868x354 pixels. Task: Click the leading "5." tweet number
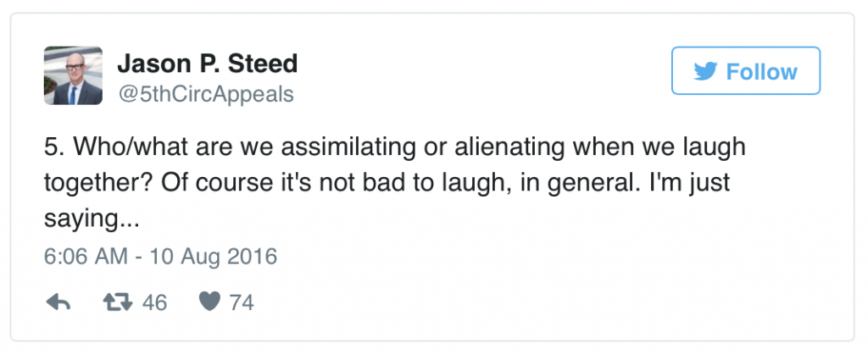point(53,147)
